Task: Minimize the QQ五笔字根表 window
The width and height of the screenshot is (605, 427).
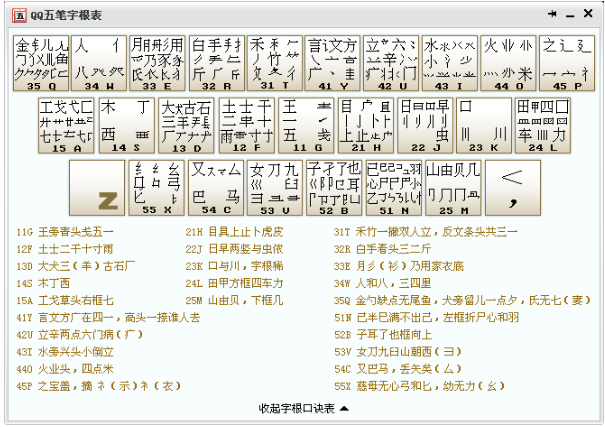Action: (x=570, y=15)
